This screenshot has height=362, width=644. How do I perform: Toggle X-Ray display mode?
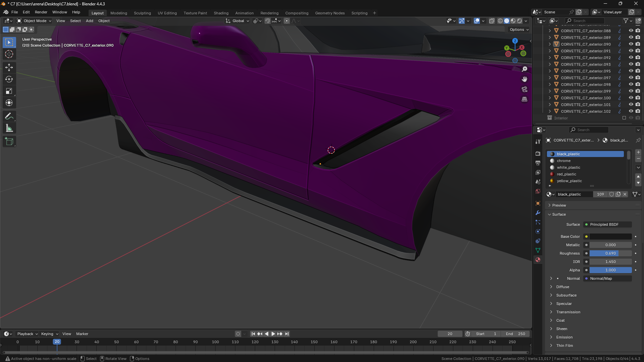pyautogui.click(x=492, y=21)
